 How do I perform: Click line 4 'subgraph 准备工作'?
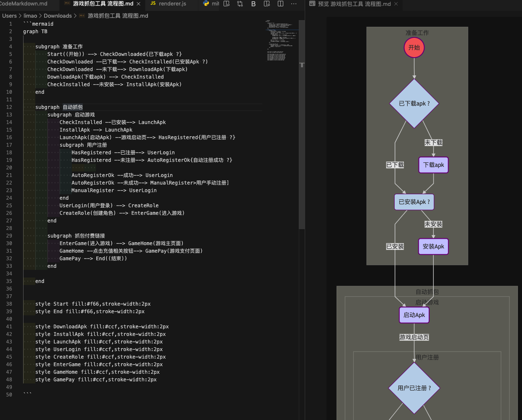coord(59,47)
